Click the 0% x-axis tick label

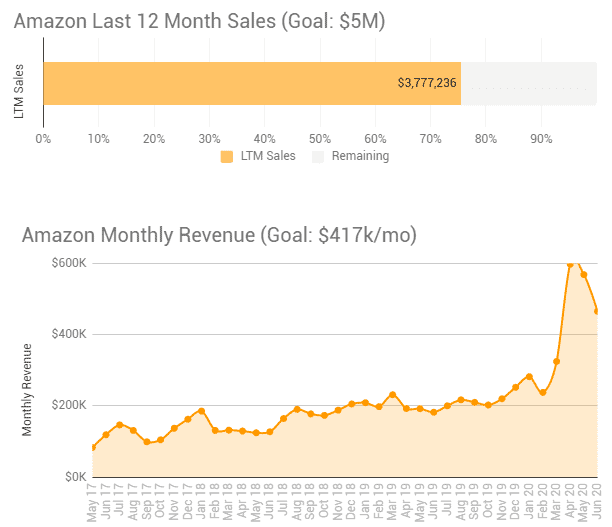point(43,138)
